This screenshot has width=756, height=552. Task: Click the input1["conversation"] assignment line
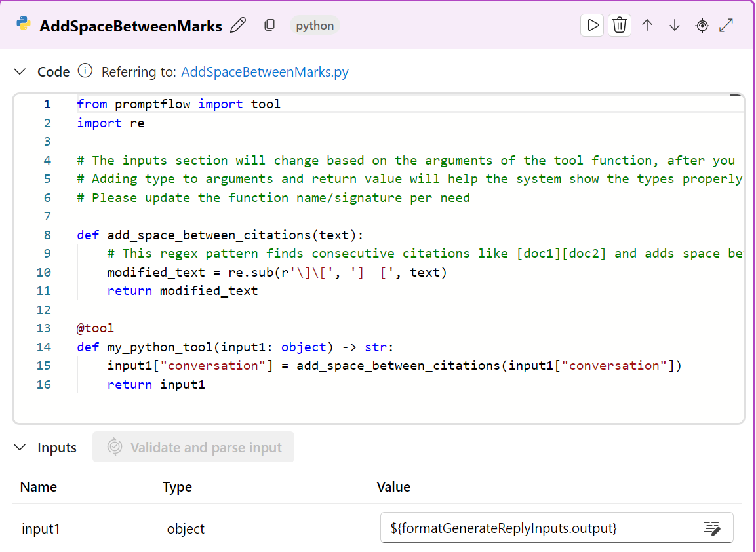(x=395, y=365)
